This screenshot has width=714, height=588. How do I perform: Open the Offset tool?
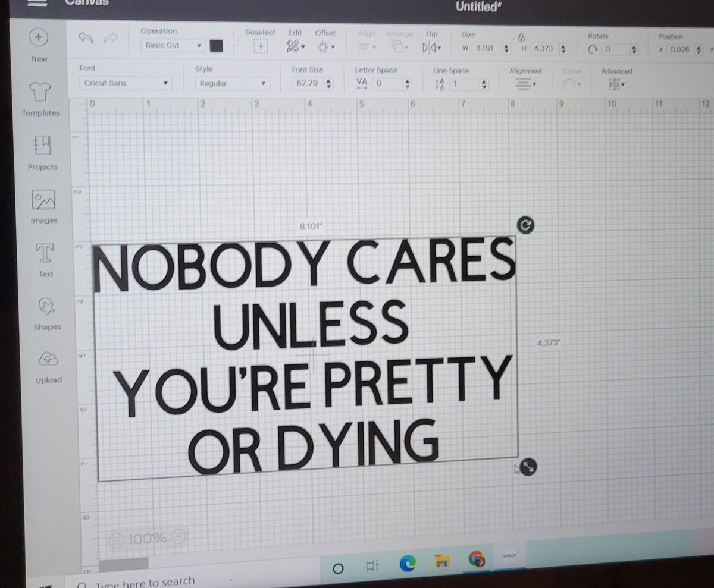[325, 47]
